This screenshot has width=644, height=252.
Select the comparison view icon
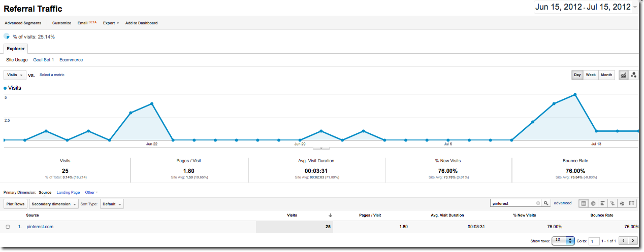point(613,203)
